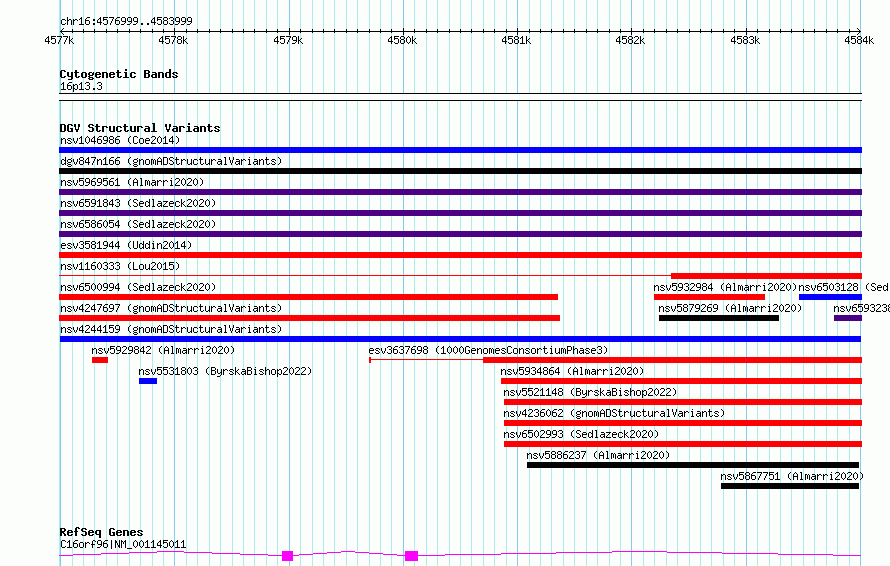Click the nsv4244159 gnomAD blue bar
The width and height of the screenshot is (890, 566).
point(460,339)
